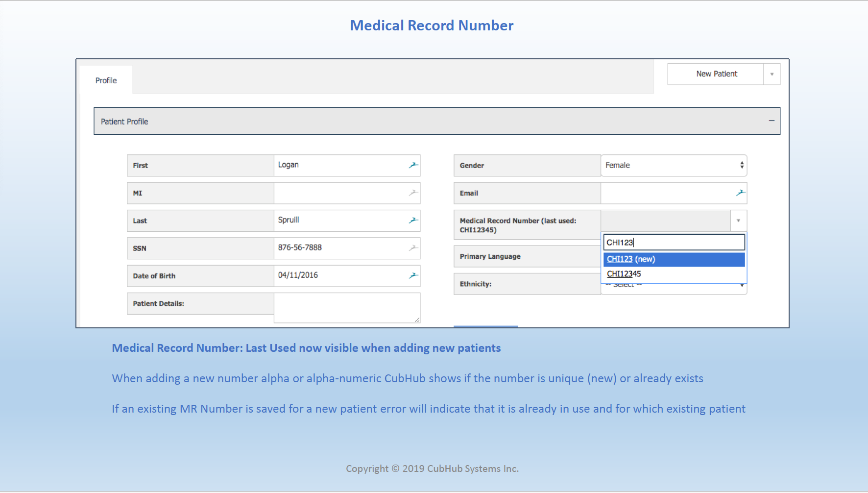Screen dimensions: 868x493
Task: Click the Last name field with Spruill
Action: (347, 221)
